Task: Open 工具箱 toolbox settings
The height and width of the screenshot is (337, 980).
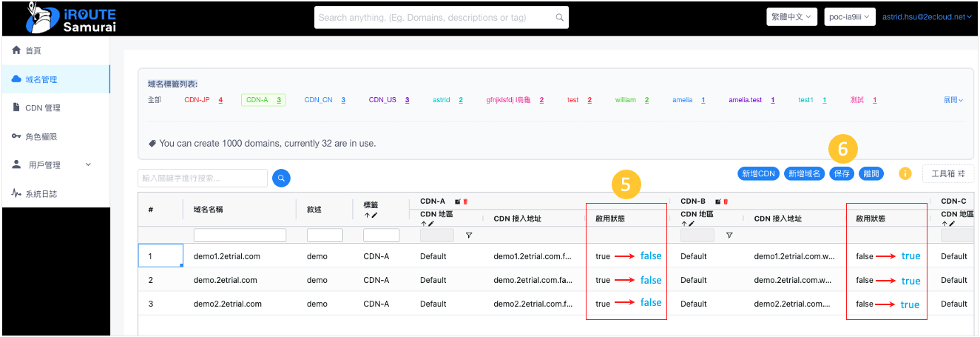Action: tap(947, 173)
